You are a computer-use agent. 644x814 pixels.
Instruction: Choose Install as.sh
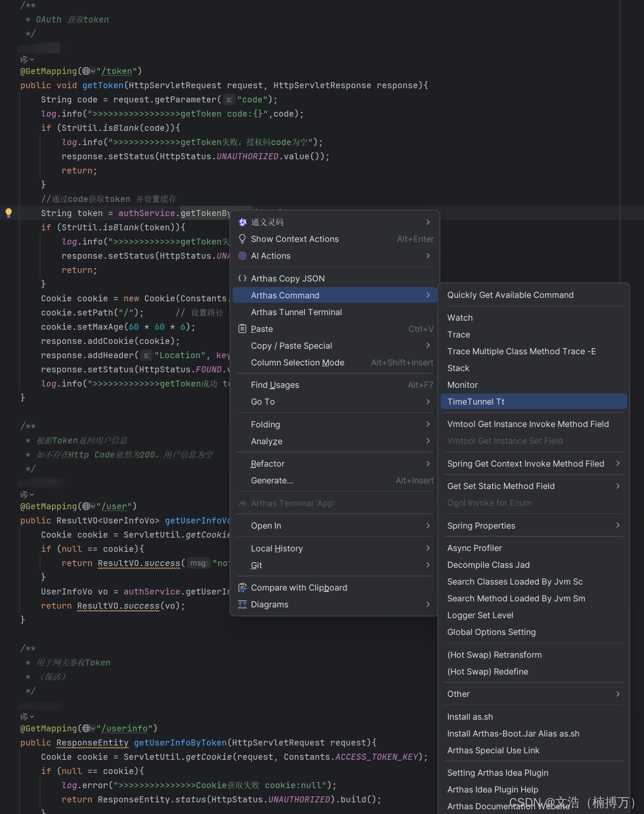coord(534,717)
